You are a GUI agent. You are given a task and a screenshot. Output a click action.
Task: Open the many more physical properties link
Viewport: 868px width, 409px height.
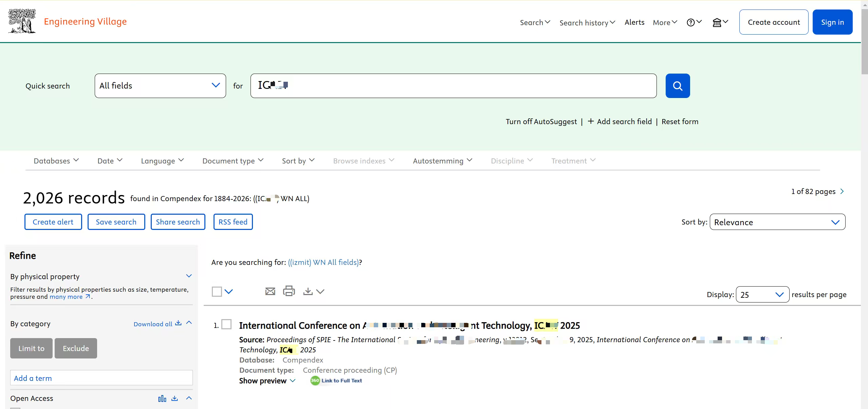point(70,297)
